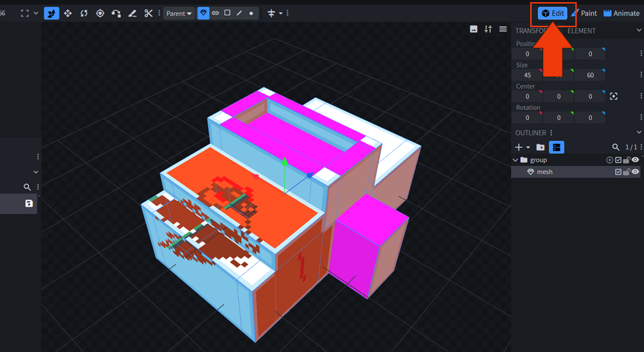Collapse the Outliner panel chevron
Image resolution: width=644 pixels, height=352 pixels.
point(638,132)
